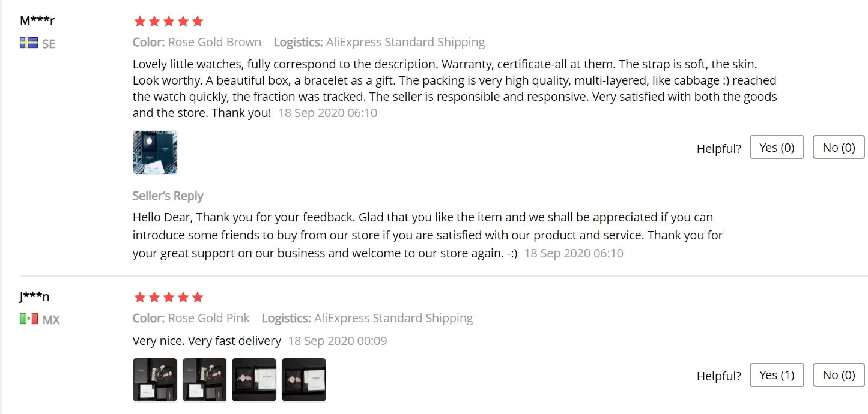Viewport: 868px width, 414px height.
Task: Open third photo in J***n's review
Action: click(x=254, y=380)
